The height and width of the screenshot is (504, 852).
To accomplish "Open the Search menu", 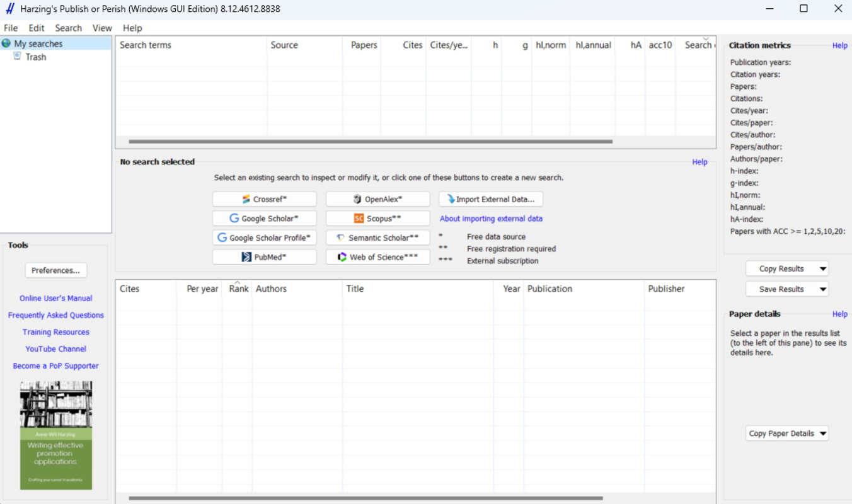I will (x=68, y=28).
